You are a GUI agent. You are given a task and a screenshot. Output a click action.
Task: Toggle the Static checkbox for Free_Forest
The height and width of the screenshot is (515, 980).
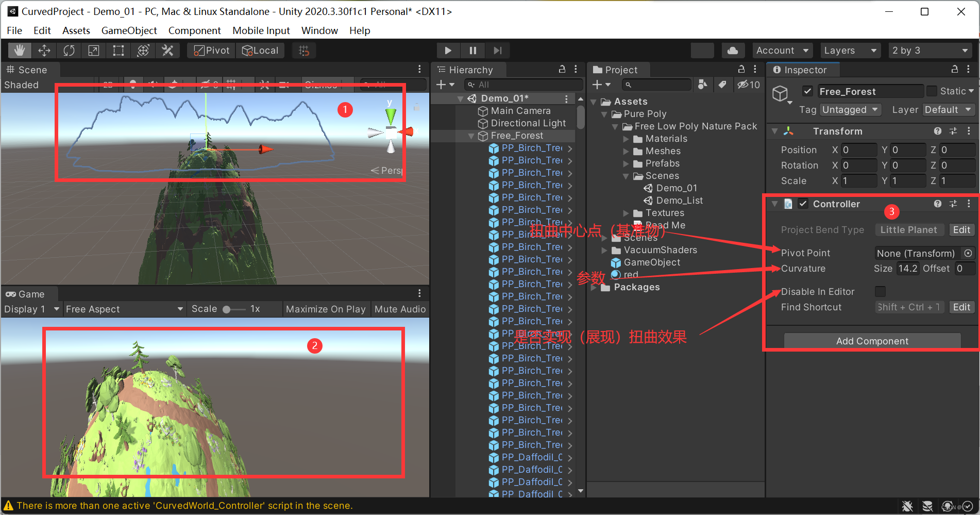(932, 91)
